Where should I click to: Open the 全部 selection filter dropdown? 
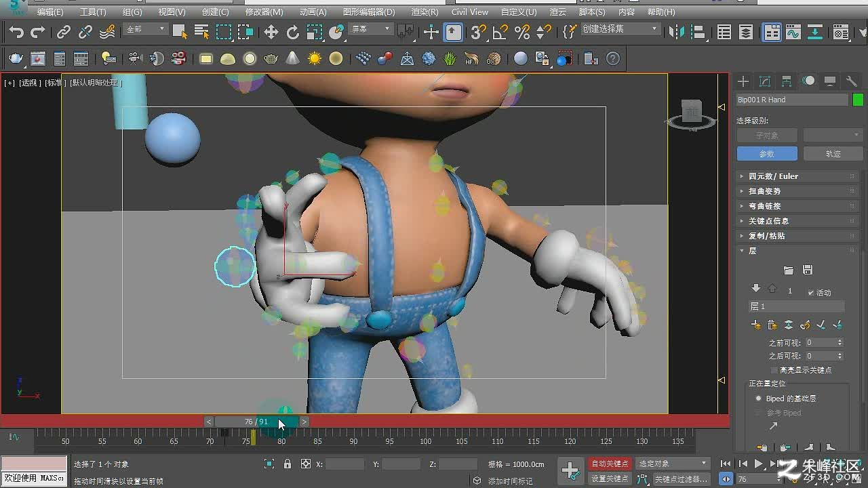(x=146, y=29)
